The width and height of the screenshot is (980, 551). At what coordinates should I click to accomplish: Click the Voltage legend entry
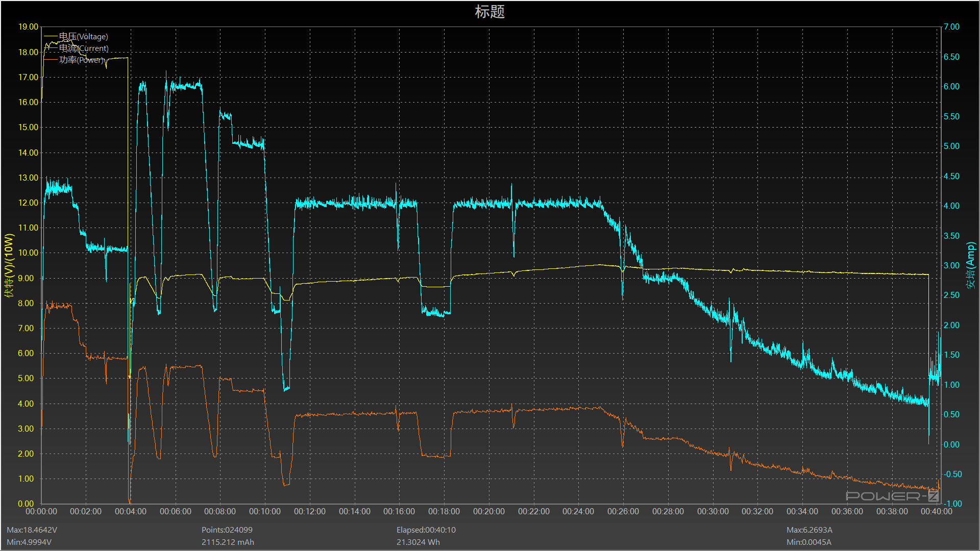point(83,37)
